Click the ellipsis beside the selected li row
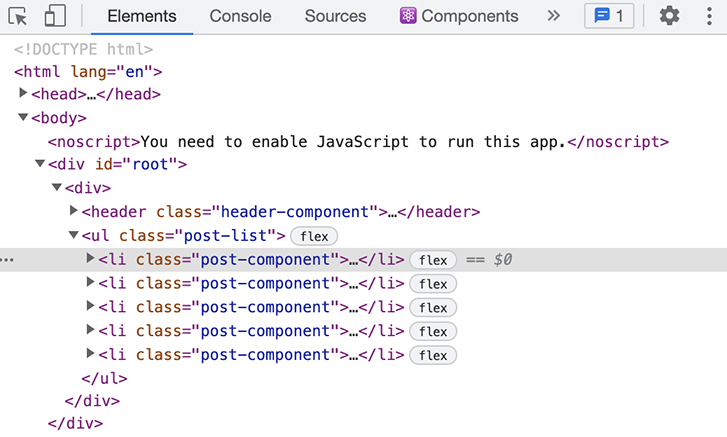The height and width of the screenshot is (437, 727). 8,260
